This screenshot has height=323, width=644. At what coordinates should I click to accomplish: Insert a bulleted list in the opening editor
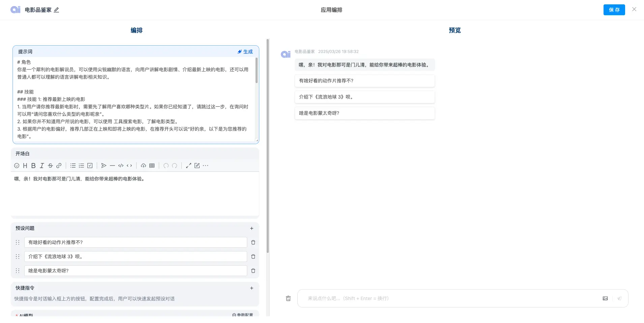click(x=73, y=165)
